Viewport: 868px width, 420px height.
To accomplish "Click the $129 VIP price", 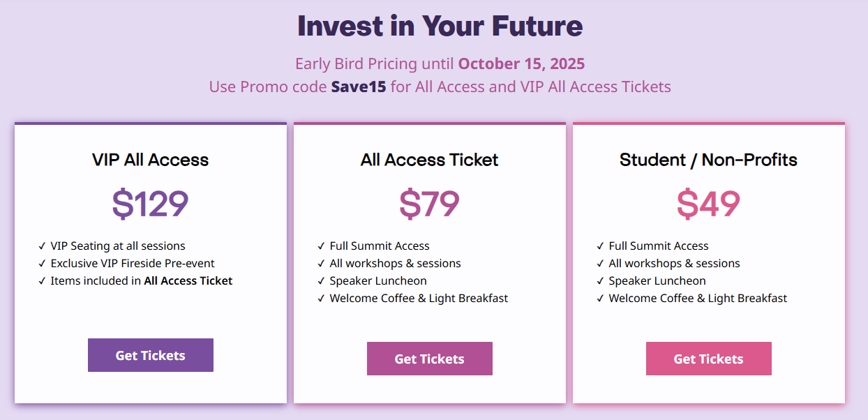I will coord(150,204).
